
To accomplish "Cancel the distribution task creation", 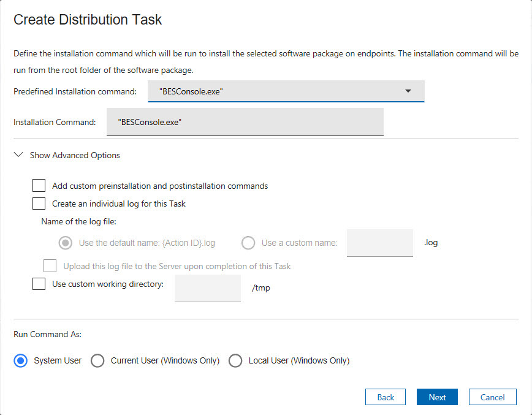I will [x=492, y=397].
